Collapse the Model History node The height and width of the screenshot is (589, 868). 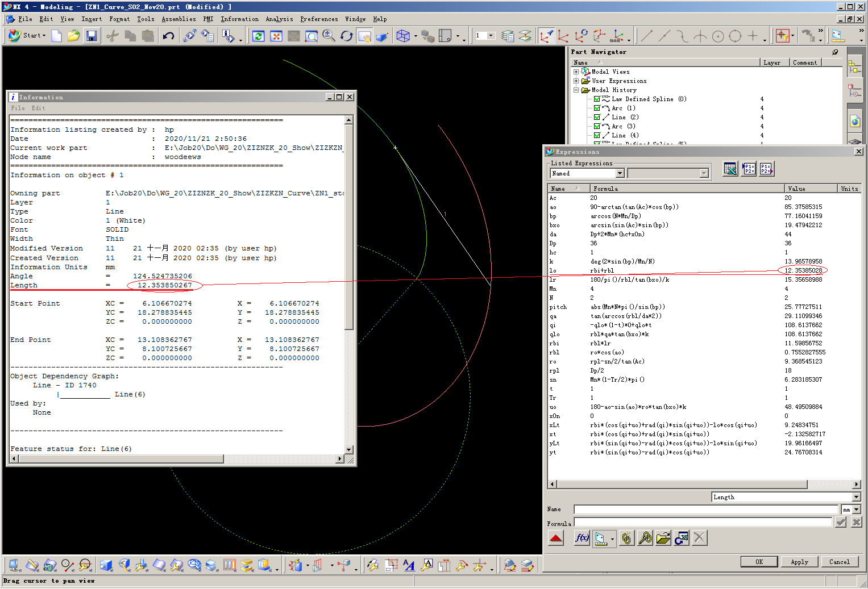[x=576, y=90]
